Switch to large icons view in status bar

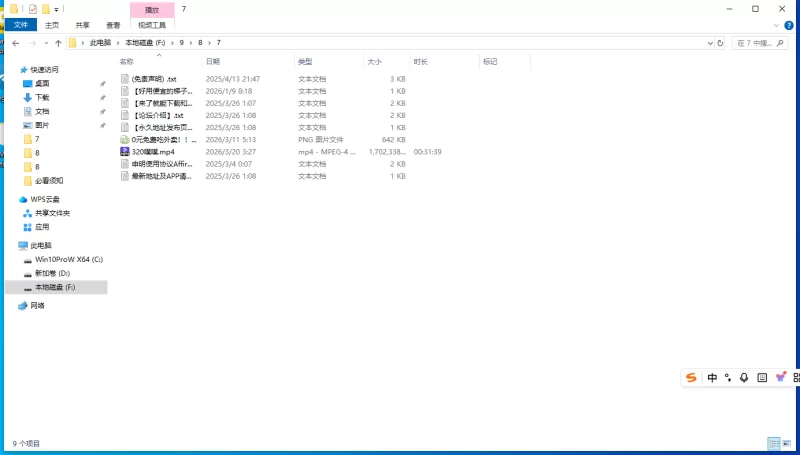[788, 443]
